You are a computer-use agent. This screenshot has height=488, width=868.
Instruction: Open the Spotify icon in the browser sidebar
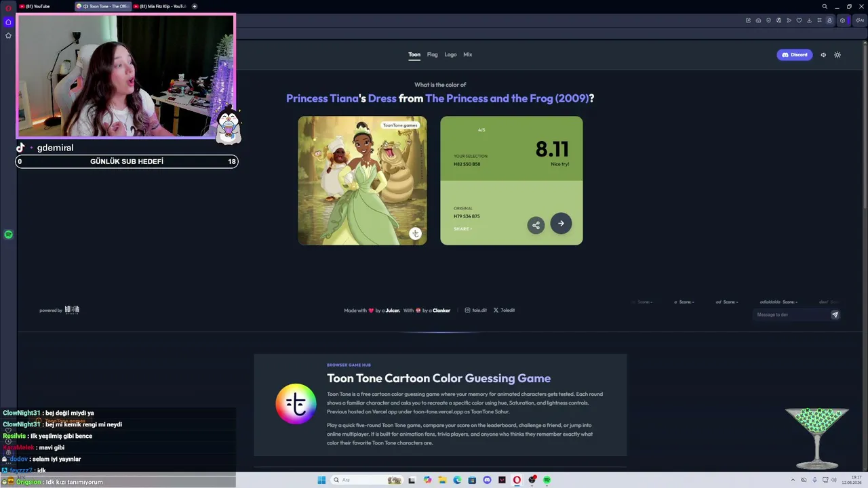[8, 235]
